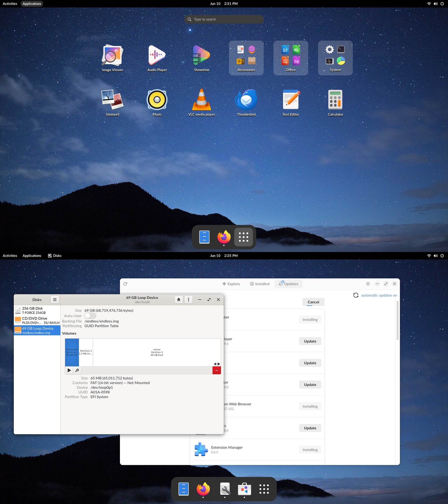
Task: Switch to the Explore tab in Software
Action: pos(231,284)
